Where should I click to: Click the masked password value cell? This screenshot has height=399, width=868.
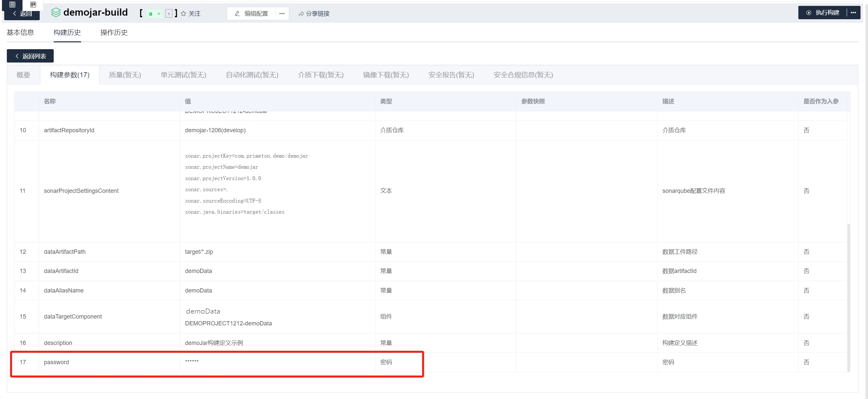click(192, 362)
